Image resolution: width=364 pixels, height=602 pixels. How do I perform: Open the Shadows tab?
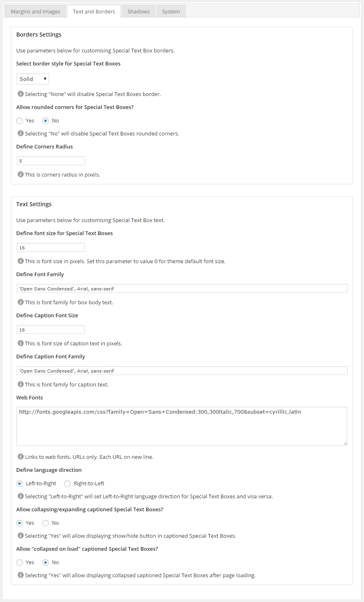click(139, 11)
